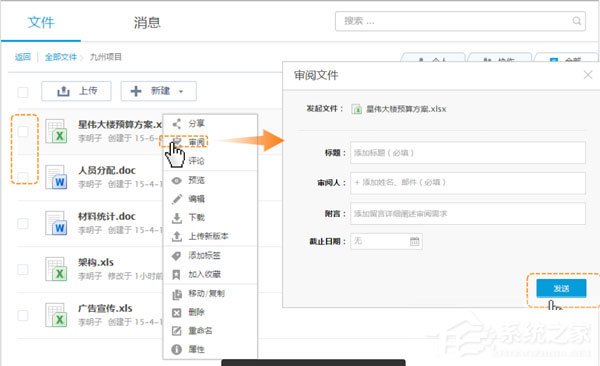Open file 人员分配.doc by name
600x366 pixels.
coord(107,170)
